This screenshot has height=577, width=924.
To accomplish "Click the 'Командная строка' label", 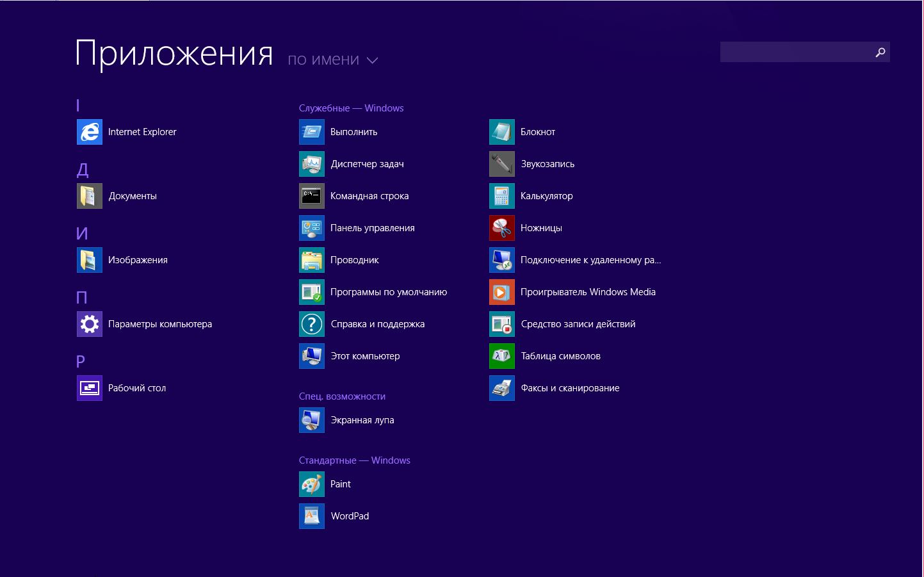I will (x=369, y=196).
